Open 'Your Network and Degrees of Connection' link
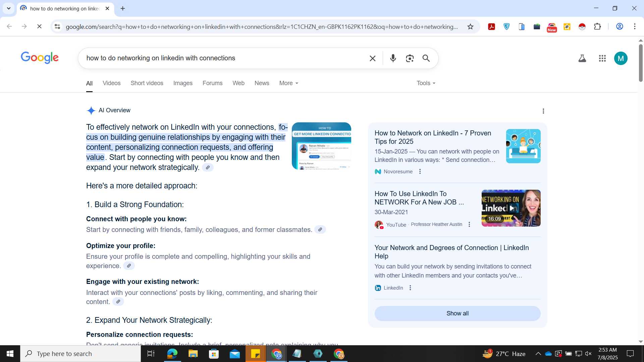 click(x=451, y=252)
